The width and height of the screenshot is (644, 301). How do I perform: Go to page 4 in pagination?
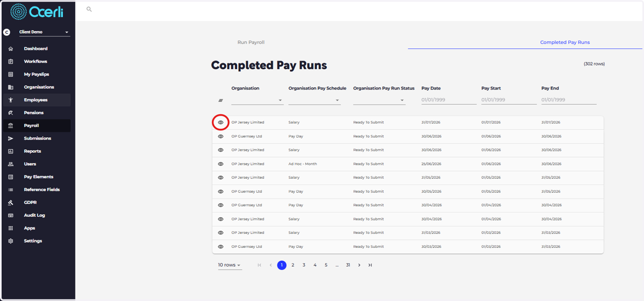click(315, 265)
